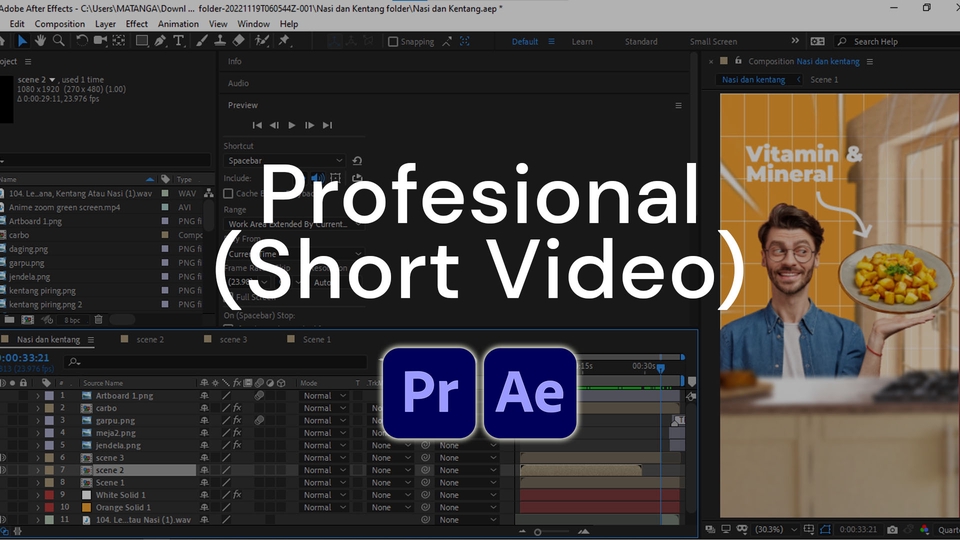Open the Effect menu
This screenshot has width=960, height=540.
[x=137, y=24]
